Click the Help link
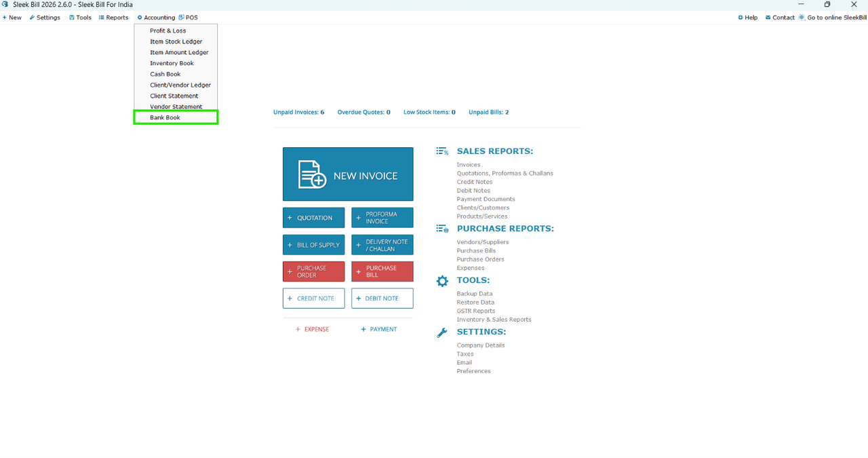The image size is (868, 458). pos(748,18)
